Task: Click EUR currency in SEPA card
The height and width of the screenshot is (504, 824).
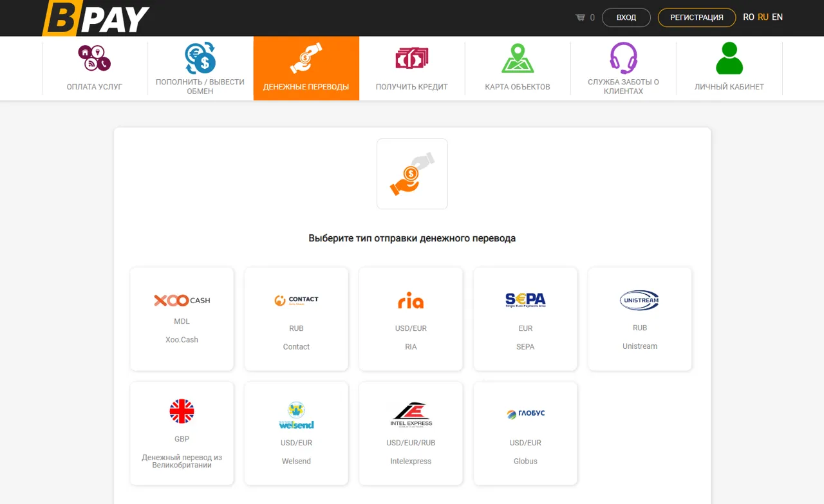Action: coord(525,328)
